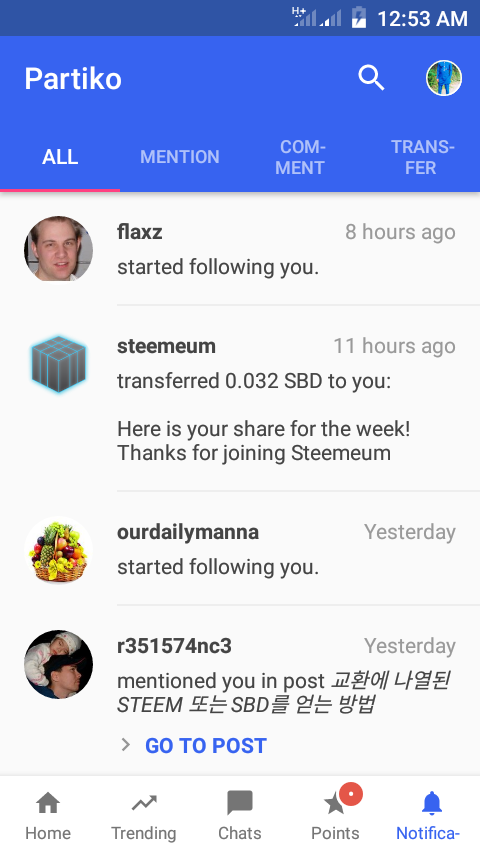Select the ALL notifications tab

click(60, 157)
